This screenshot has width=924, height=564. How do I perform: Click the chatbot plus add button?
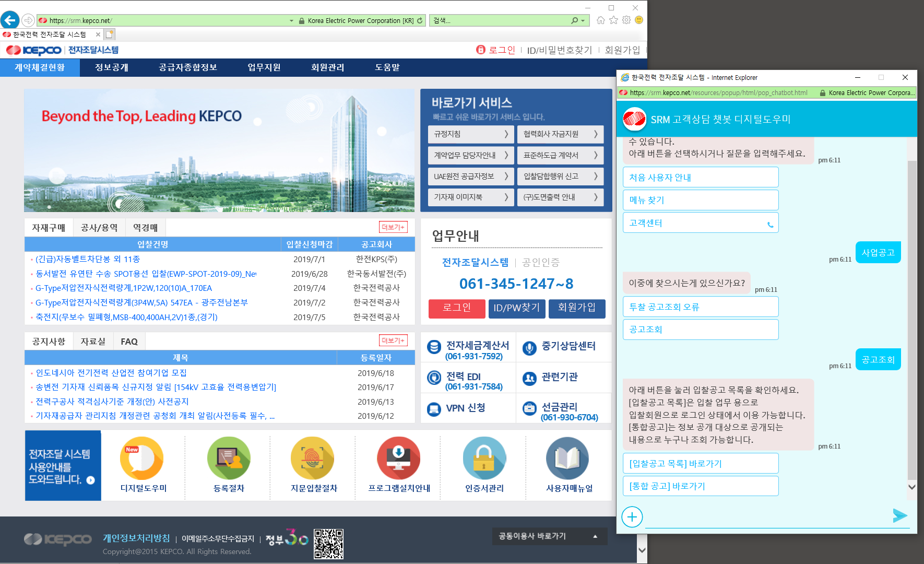coord(632,517)
